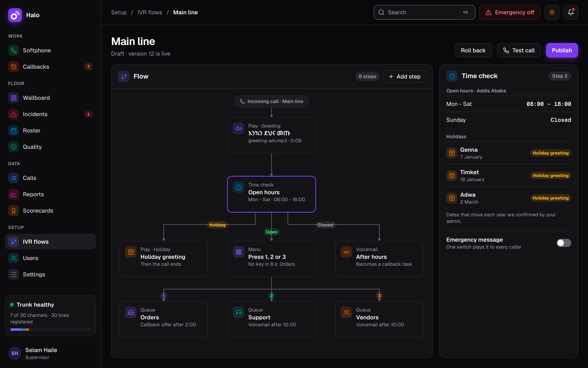Screen dimensions: 588x368
Task: Open the Roster page
Action: click(x=50, y=130)
